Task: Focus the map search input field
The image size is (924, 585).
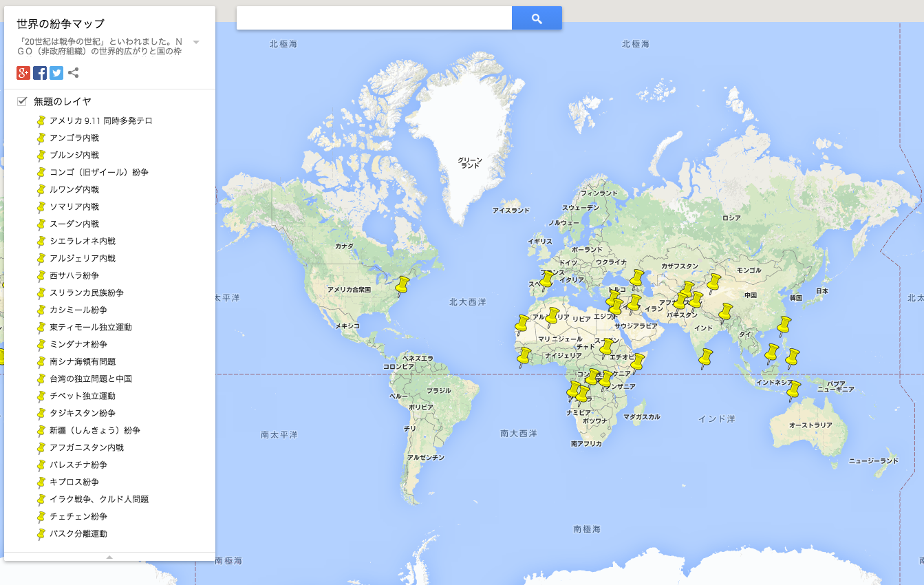Action: point(374,19)
